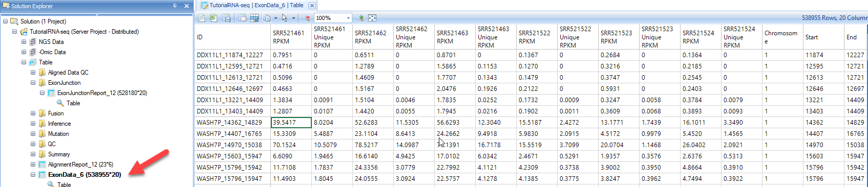Click the WASH7P_14362_14829 row ID
Image resolution: width=868 pixels, height=187 pixels.
coord(232,123)
